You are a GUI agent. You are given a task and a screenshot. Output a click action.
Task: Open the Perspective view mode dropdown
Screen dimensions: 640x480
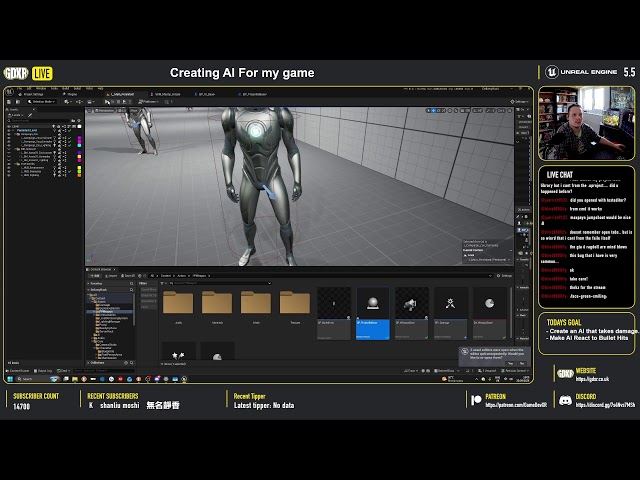pyautogui.click(x=105, y=111)
